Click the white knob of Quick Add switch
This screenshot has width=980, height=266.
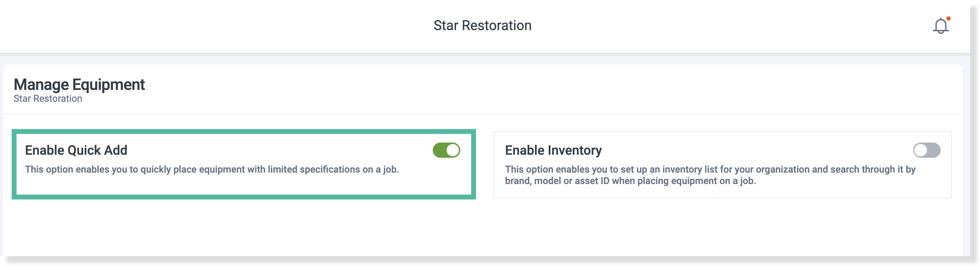click(x=453, y=150)
